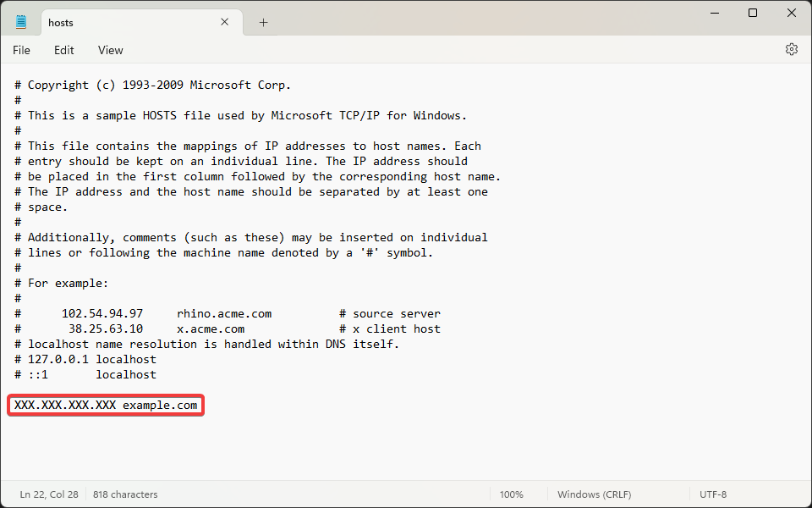The width and height of the screenshot is (812, 508).
Task: Open the View menu
Action: click(110, 50)
